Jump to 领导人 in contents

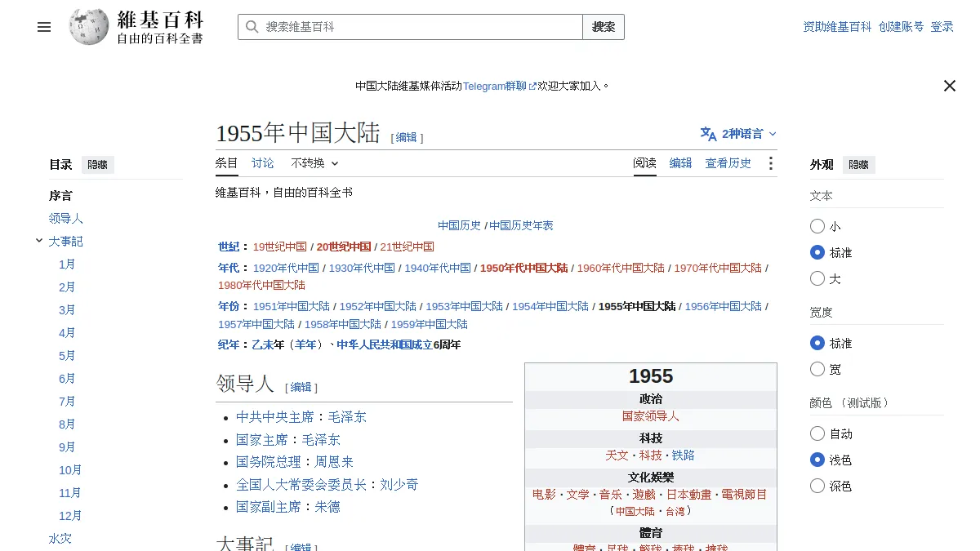[x=66, y=219]
